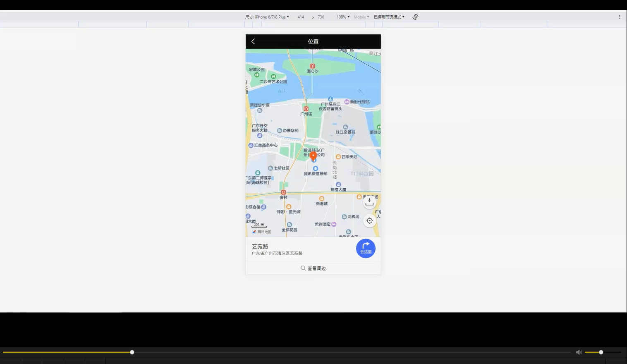This screenshot has width=627, height=364.
Task: Click the 二沙岛艺术公园 park marker
Action: tap(273, 77)
